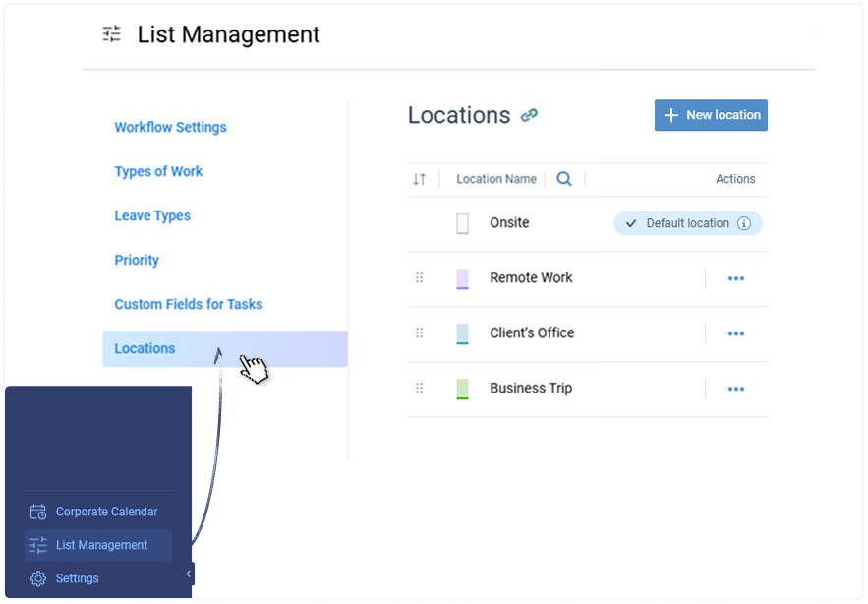Go to Types of Work section
The height and width of the screenshot is (604, 868).
point(158,171)
